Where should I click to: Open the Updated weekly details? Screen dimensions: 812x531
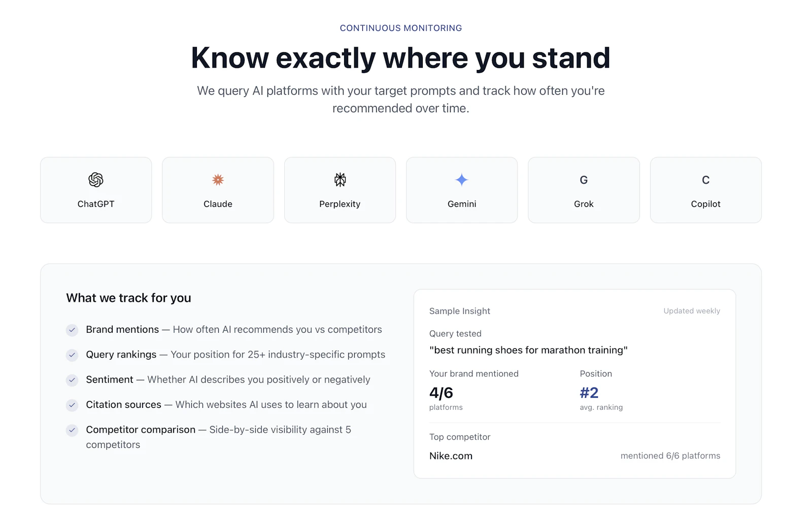click(691, 311)
